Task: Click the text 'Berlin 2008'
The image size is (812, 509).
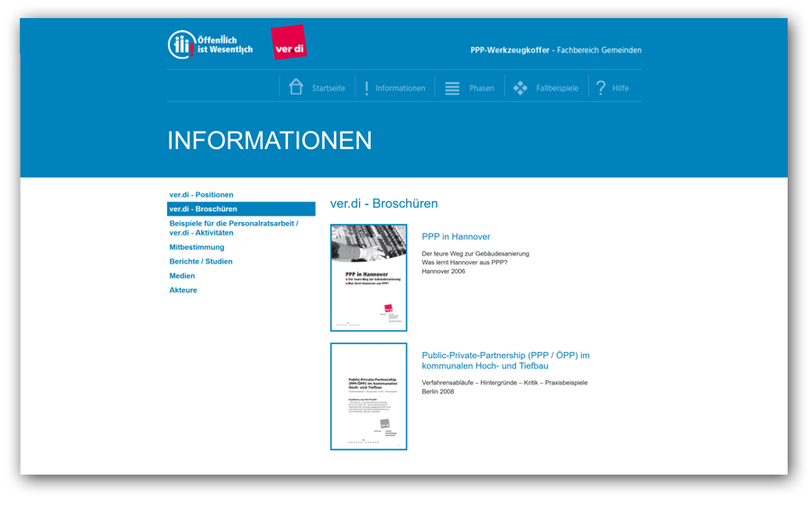Action: [438, 392]
